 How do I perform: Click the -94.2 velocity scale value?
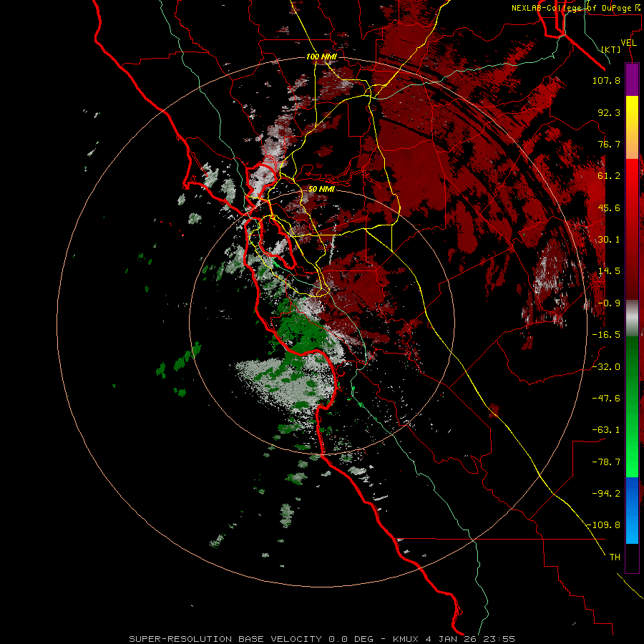click(x=606, y=494)
